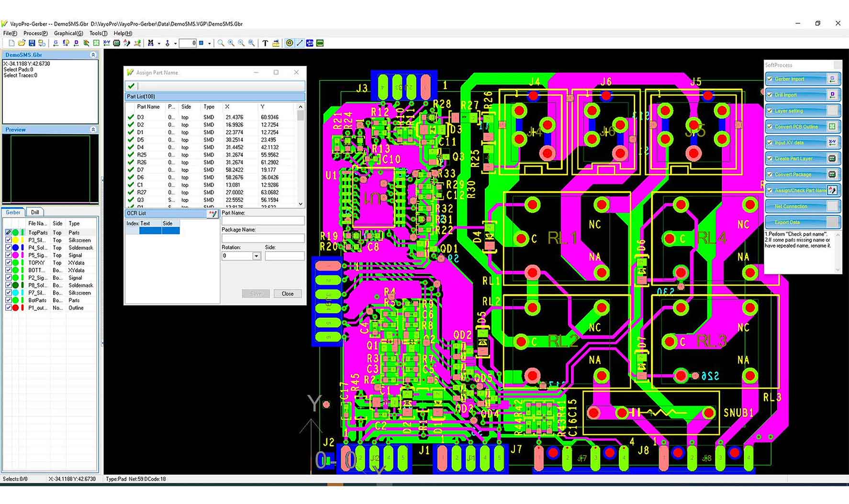Collapse the DemoSMS.Gbr info panel
This screenshot has width=849, height=504.
(93, 55)
